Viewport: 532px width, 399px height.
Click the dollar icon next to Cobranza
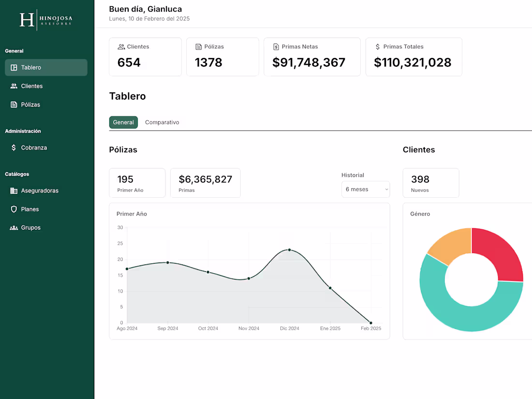click(x=15, y=148)
